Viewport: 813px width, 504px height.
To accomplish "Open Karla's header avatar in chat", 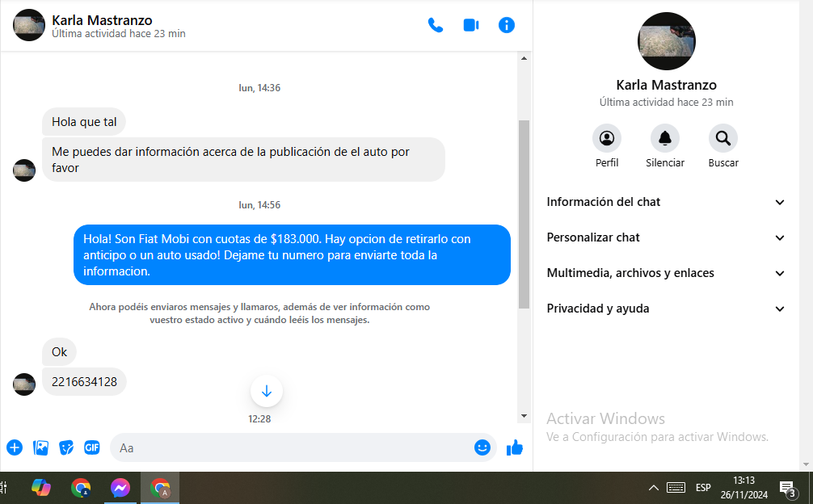I will pos(29,25).
